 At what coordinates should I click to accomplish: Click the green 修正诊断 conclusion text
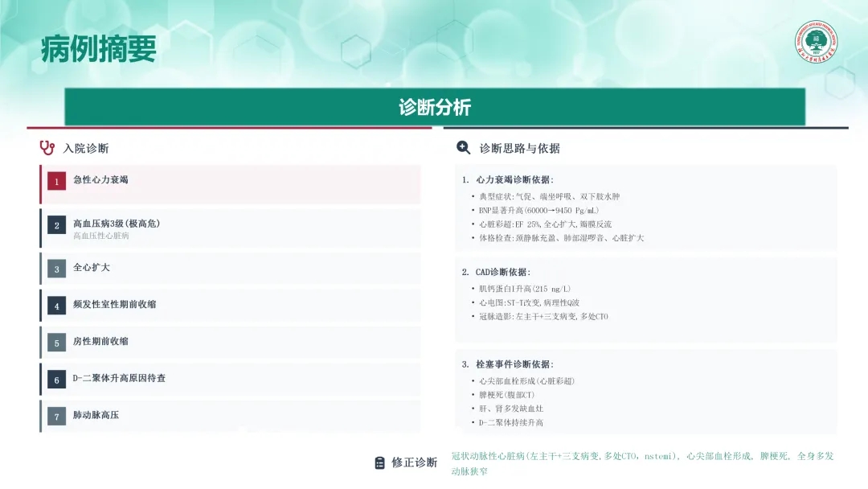click(641, 462)
